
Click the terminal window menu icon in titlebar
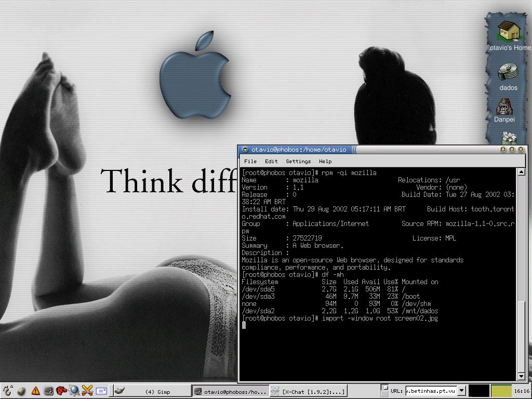click(x=245, y=149)
